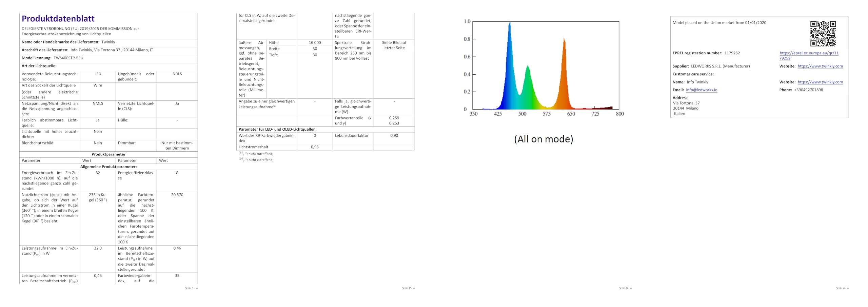
Task: Select the chromaticity y value "0,253"
Action: [394, 123]
